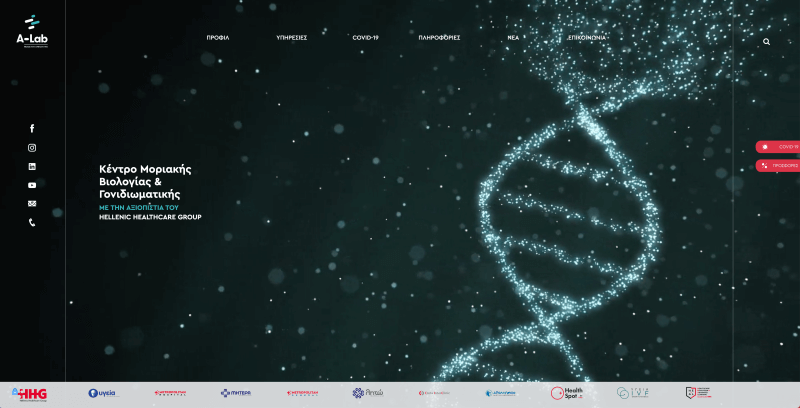This screenshot has width=800, height=408.
Task: Open the YouTube social link
Action: pos(32,185)
